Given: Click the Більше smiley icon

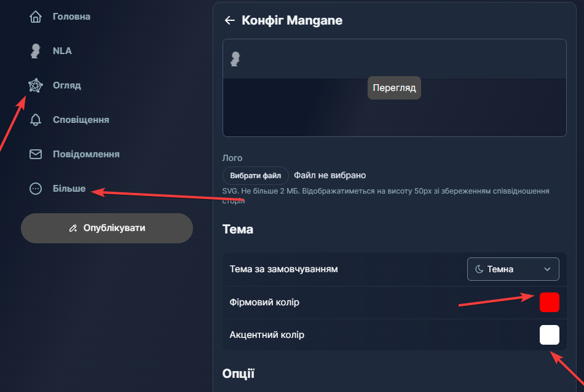Looking at the screenshot, I should click(34, 189).
